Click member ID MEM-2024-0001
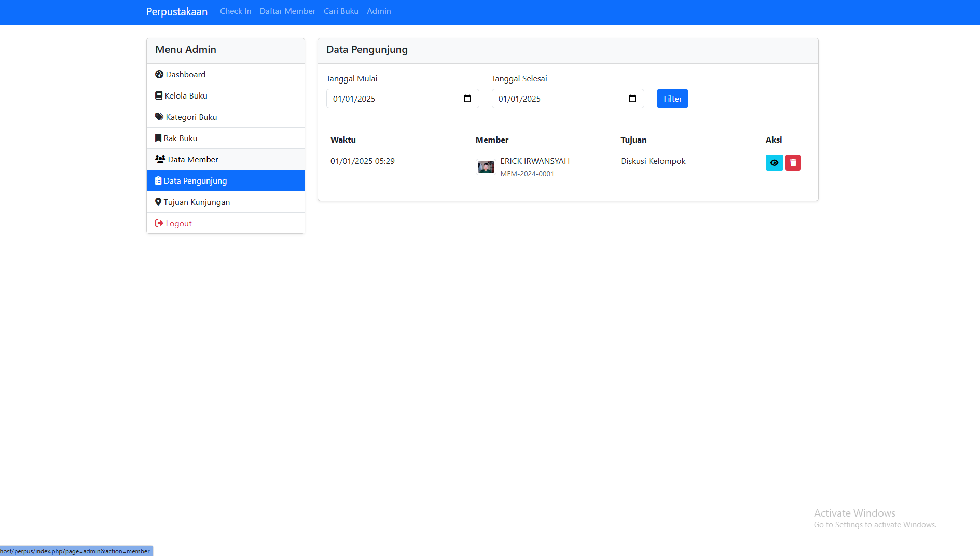This screenshot has width=980, height=556. [x=527, y=174]
